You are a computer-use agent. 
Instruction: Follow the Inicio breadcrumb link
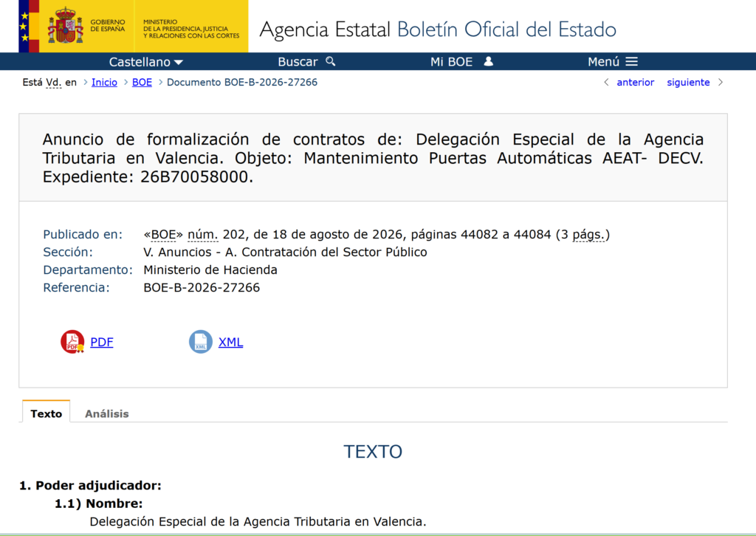click(x=104, y=83)
